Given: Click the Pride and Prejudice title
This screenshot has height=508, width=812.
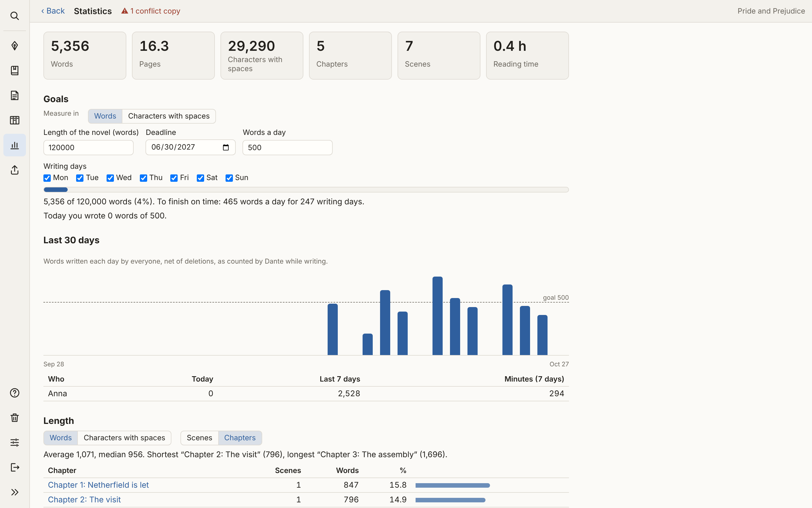Looking at the screenshot, I should [x=771, y=11].
